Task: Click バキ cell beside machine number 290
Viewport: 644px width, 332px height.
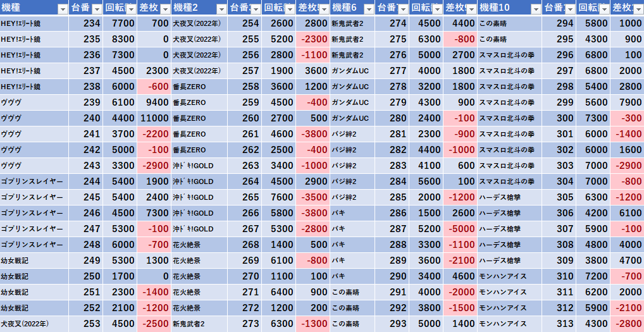Action: (x=352, y=276)
